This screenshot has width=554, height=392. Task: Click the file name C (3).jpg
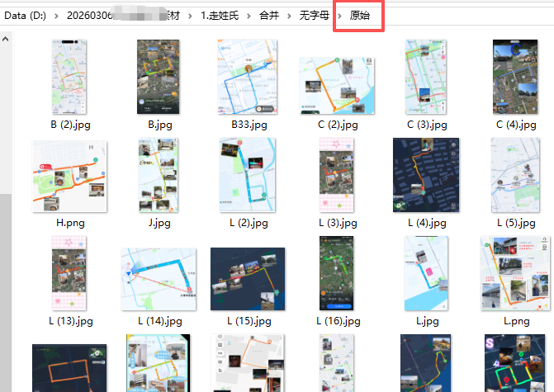427,125
